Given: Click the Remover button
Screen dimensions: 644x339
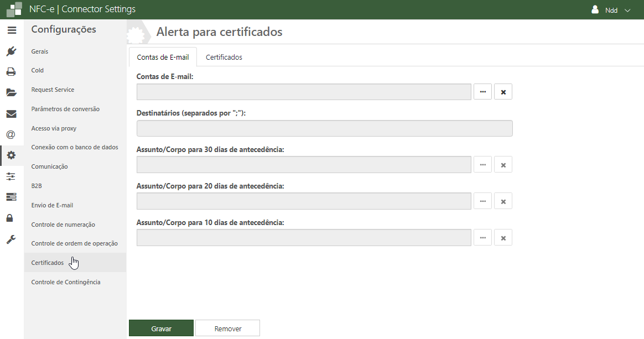Looking at the screenshot, I should tap(227, 328).
